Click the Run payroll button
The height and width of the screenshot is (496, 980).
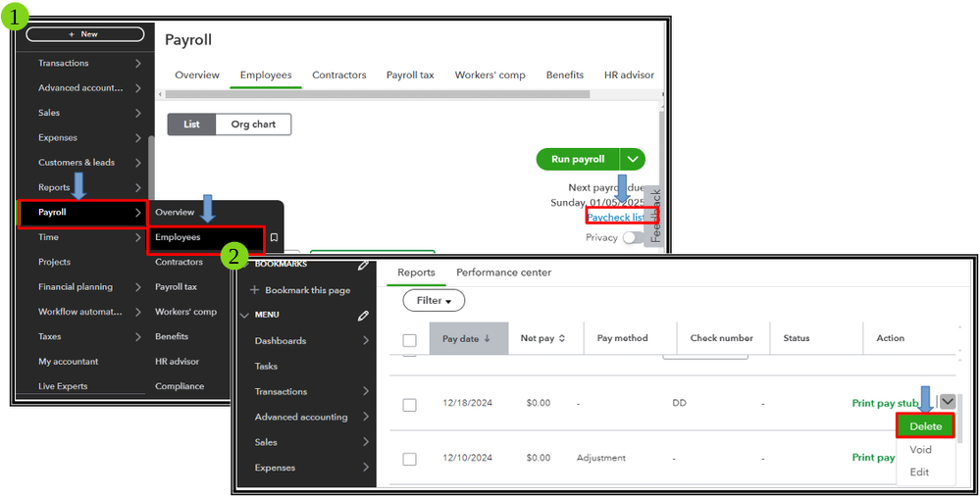click(x=578, y=160)
